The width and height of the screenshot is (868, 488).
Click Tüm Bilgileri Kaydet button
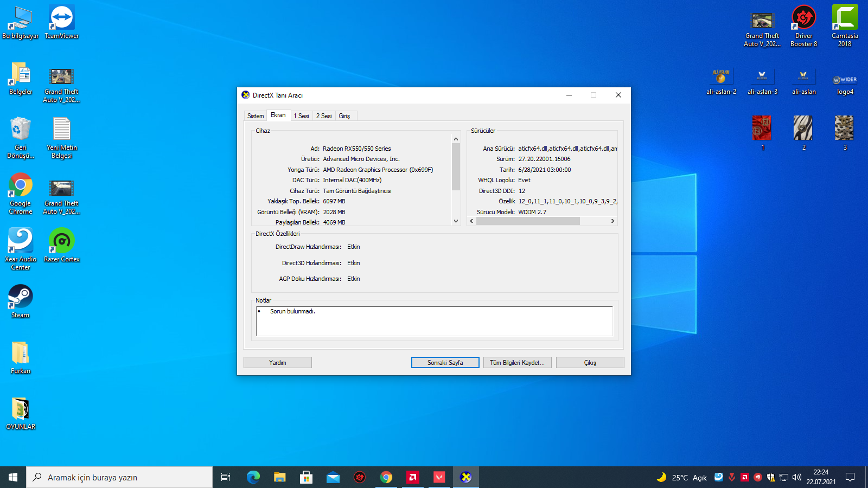[517, 363]
